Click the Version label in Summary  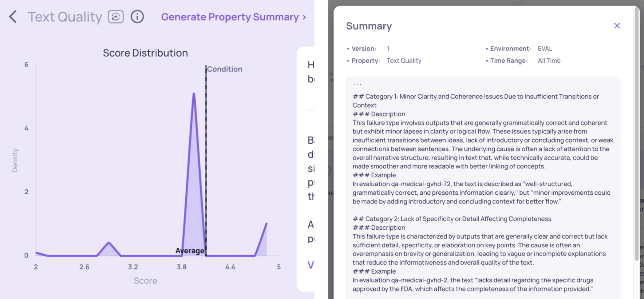[x=364, y=49]
